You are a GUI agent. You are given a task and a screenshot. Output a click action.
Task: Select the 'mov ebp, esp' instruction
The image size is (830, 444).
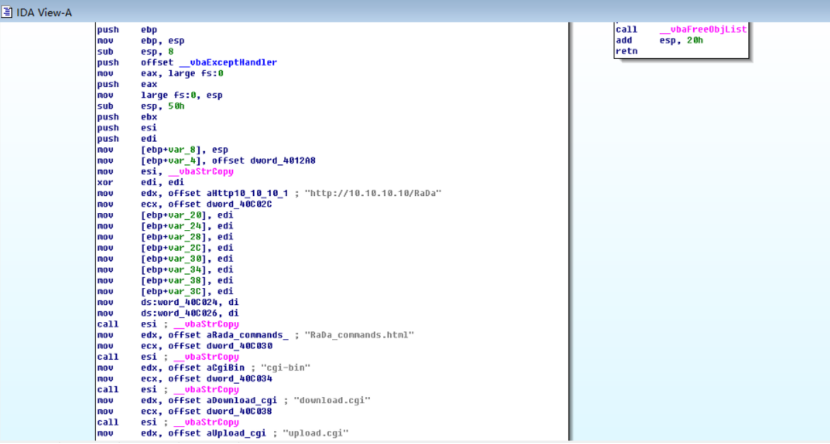click(x=141, y=41)
